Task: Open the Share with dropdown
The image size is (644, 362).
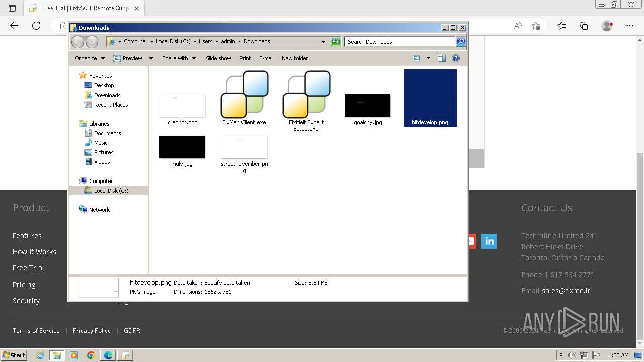Action: point(178,58)
